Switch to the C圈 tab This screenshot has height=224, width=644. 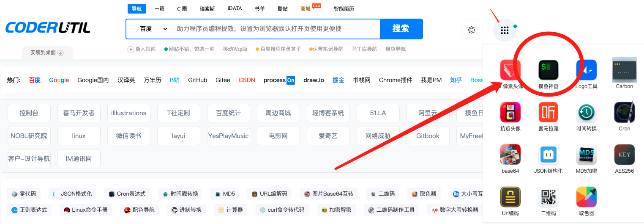182,8
